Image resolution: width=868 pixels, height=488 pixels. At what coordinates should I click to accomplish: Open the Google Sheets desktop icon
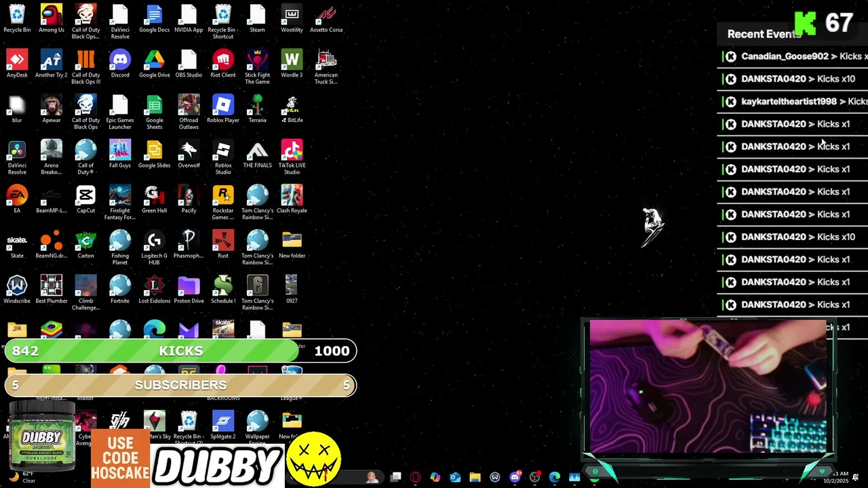click(154, 113)
